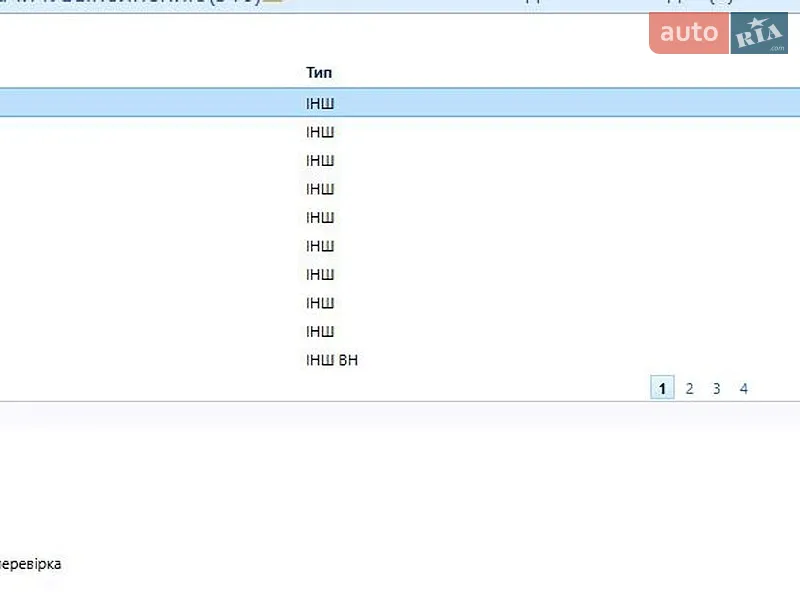The width and height of the screenshot is (800, 600).
Task: Select the fifth ІНШ row in table
Action: 400,218
